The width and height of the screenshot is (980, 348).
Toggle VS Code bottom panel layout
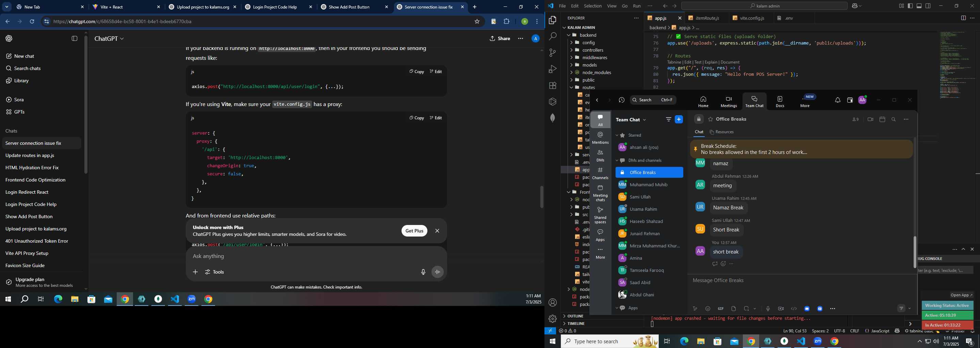919,6
